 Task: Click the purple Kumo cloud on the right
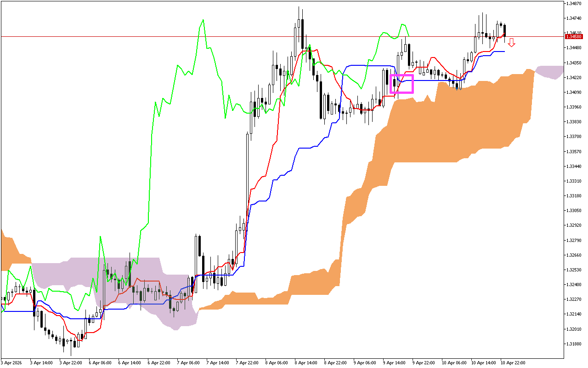click(549, 71)
